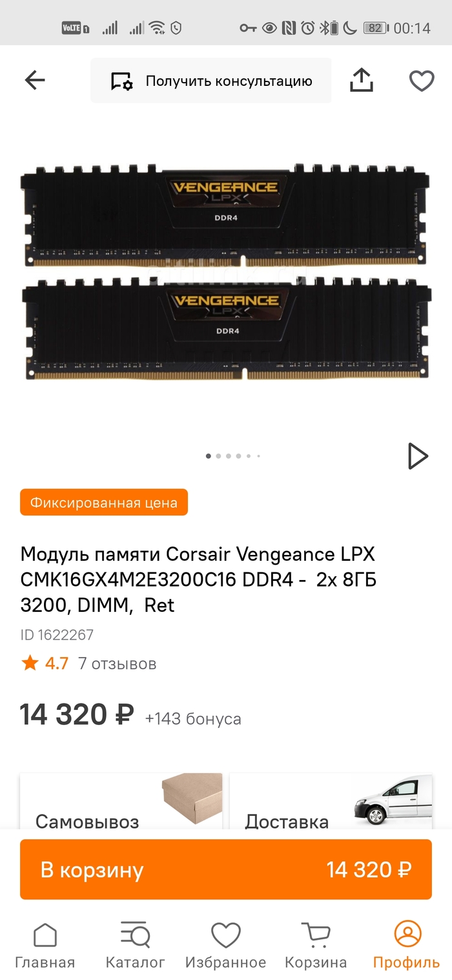
Task: Tap the battery indicator in status bar
Action: [375, 28]
